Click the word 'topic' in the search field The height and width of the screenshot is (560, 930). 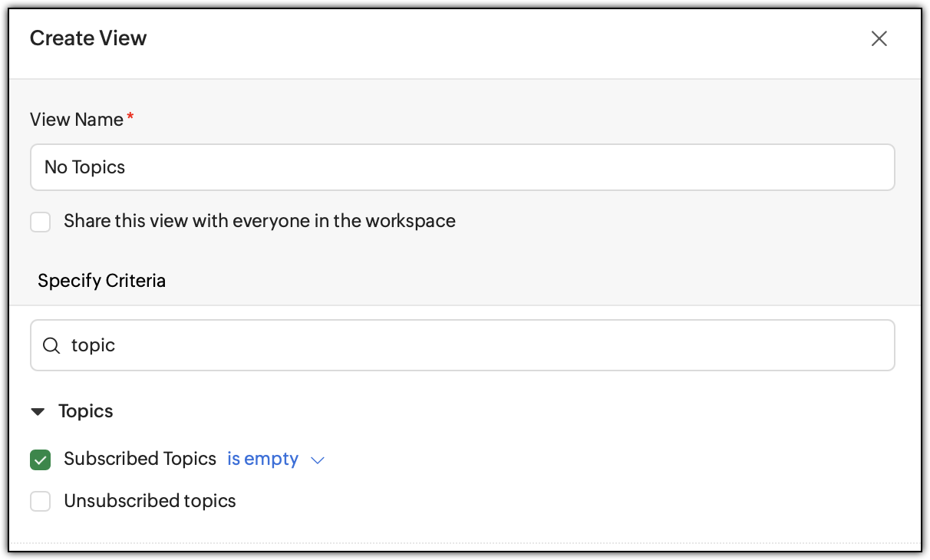93,346
